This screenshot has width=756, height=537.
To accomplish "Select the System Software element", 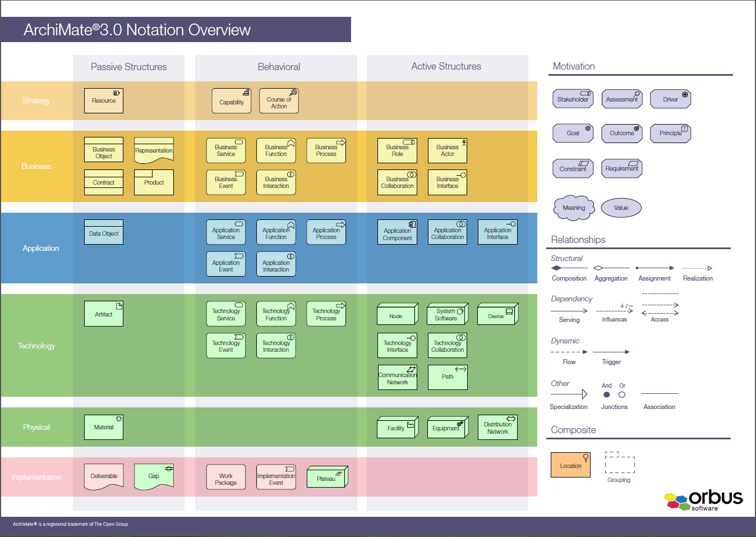I will click(x=448, y=314).
